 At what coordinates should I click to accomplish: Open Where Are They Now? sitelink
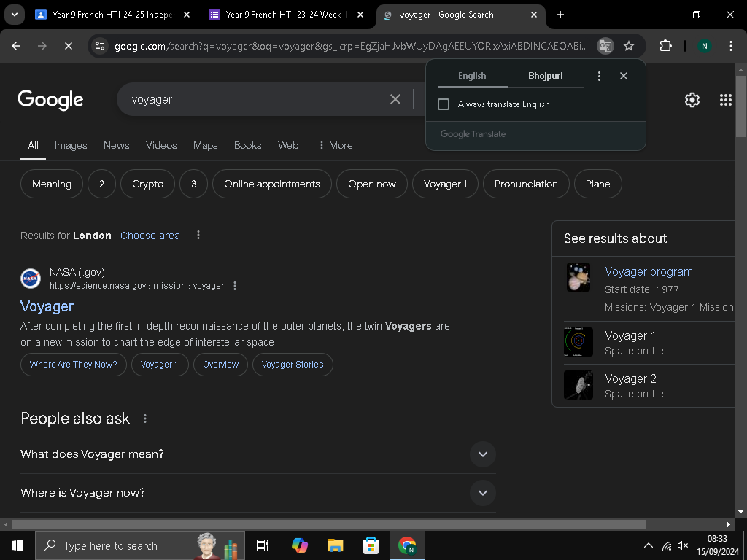click(x=74, y=365)
